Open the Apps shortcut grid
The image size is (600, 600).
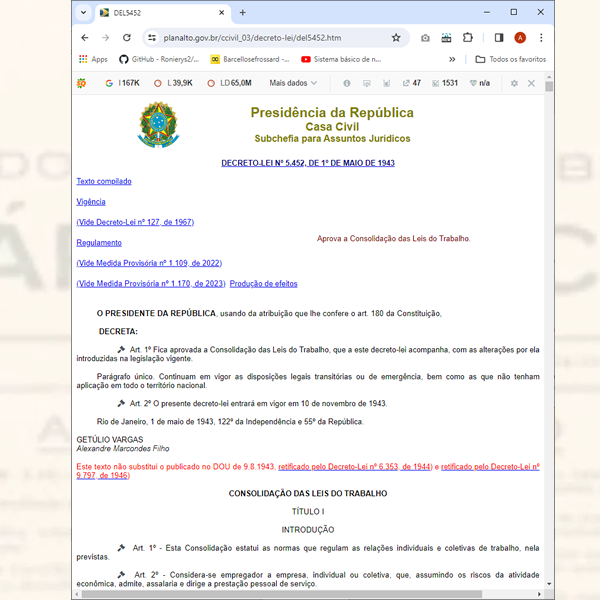pos(93,59)
